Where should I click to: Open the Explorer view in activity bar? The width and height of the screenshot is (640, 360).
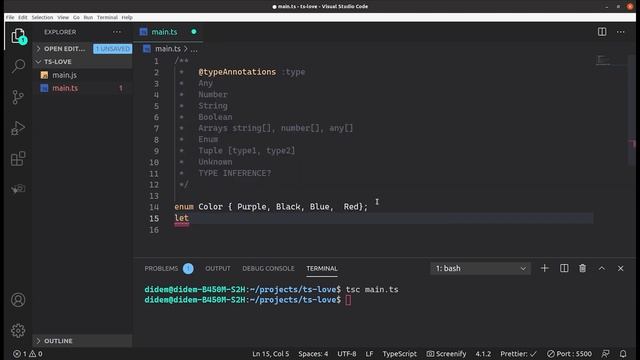pyautogui.click(x=18, y=36)
